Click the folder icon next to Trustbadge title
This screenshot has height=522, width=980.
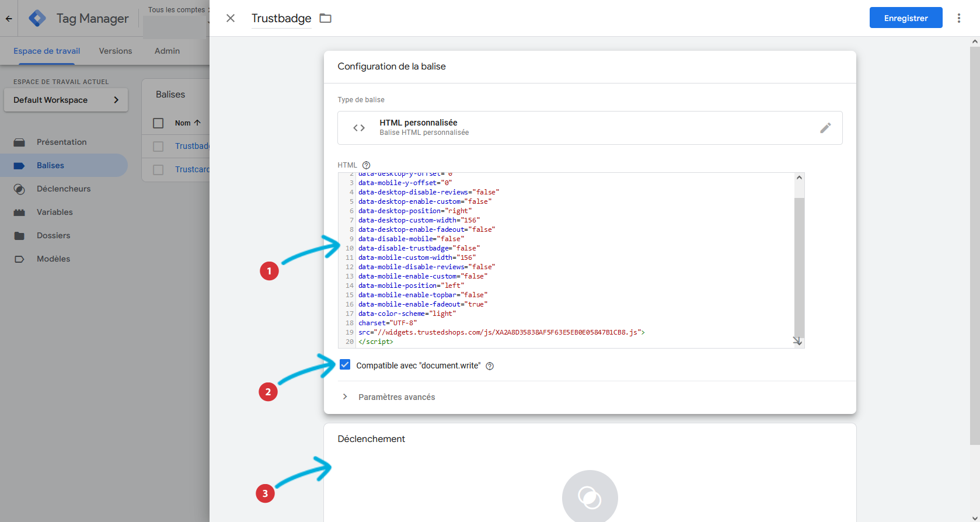pos(326,18)
